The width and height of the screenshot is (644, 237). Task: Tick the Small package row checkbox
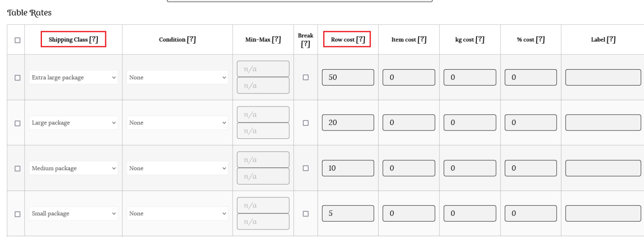click(17, 214)
